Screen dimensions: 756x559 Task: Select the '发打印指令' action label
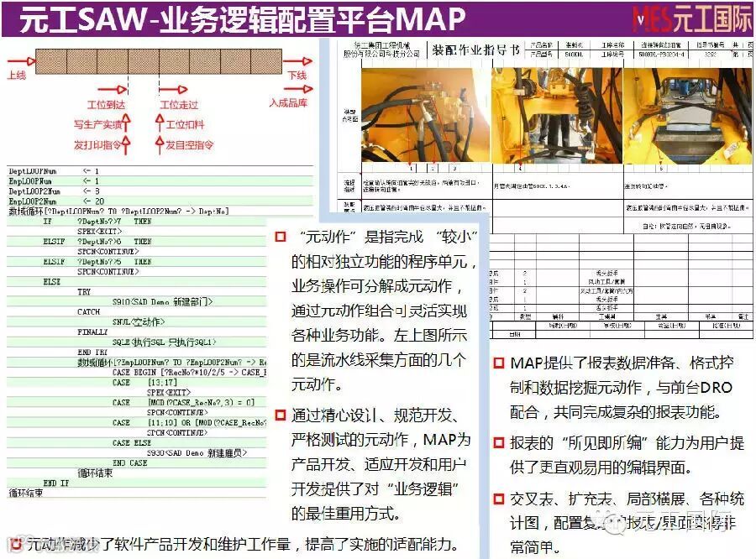tap(98, 144)
